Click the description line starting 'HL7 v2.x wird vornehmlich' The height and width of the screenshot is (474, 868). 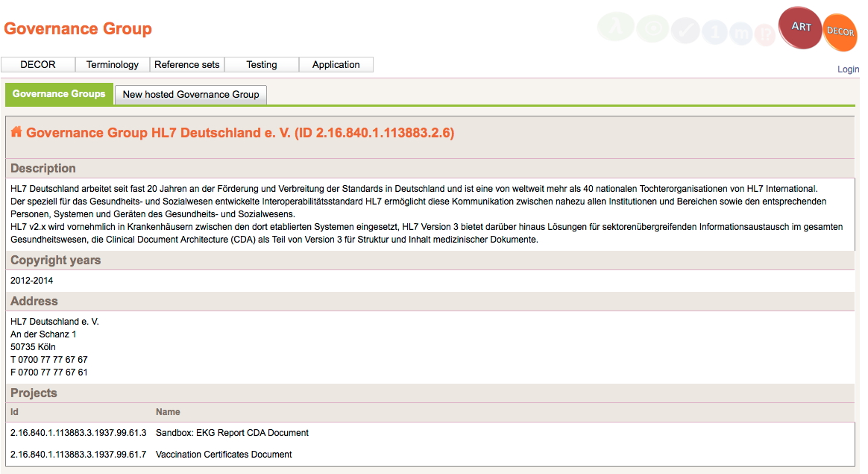[x=427, y=227]
